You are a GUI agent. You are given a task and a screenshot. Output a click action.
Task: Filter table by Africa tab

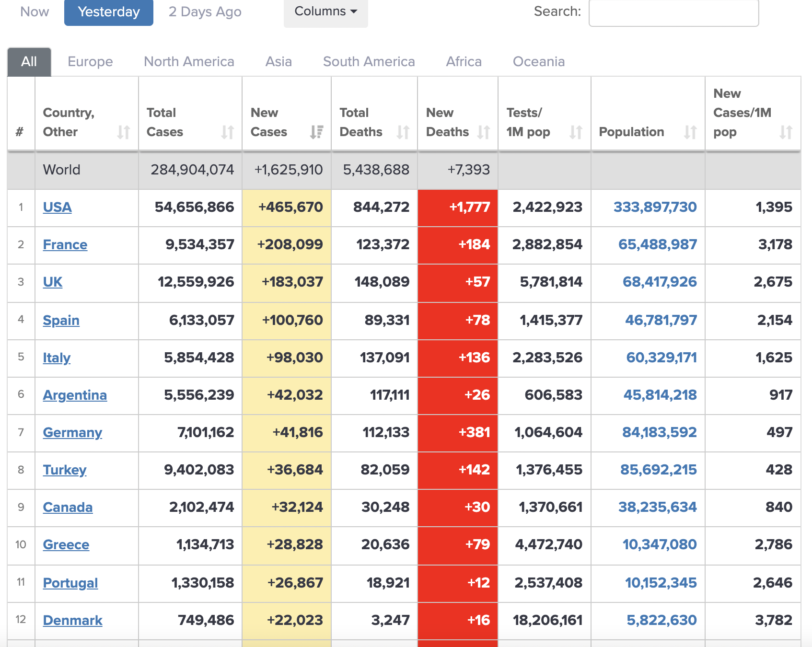tap(464, 62)
